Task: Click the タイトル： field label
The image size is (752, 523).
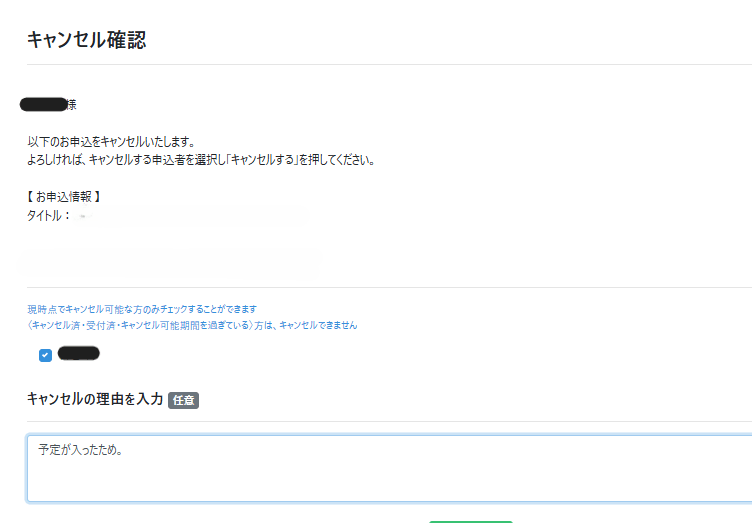Action: pyautogui.click(x=49, y=216)
